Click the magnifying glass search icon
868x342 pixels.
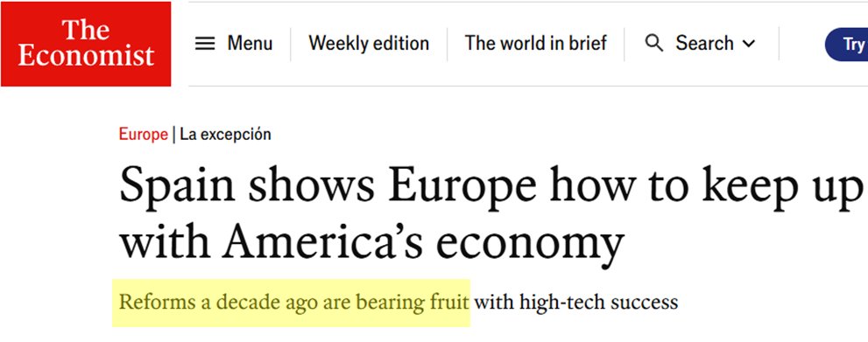point(654,43)
